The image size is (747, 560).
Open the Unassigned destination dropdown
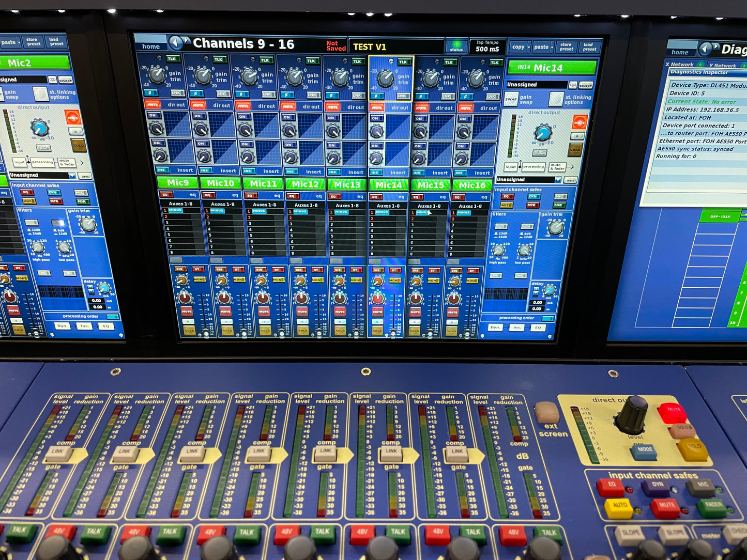pyautogui.click(x=558, y=180)
